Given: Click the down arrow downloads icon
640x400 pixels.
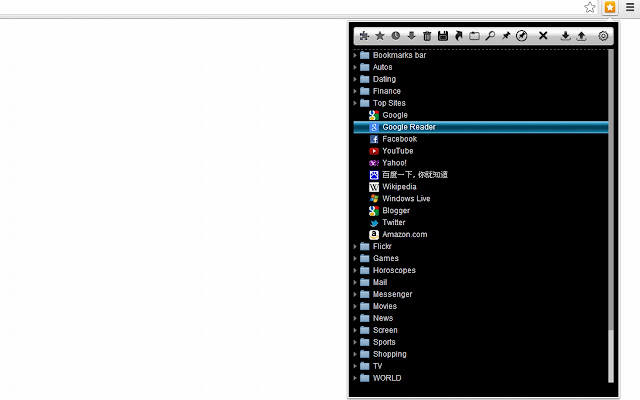Looking at the screenshot, I should [x=411, y=36].
